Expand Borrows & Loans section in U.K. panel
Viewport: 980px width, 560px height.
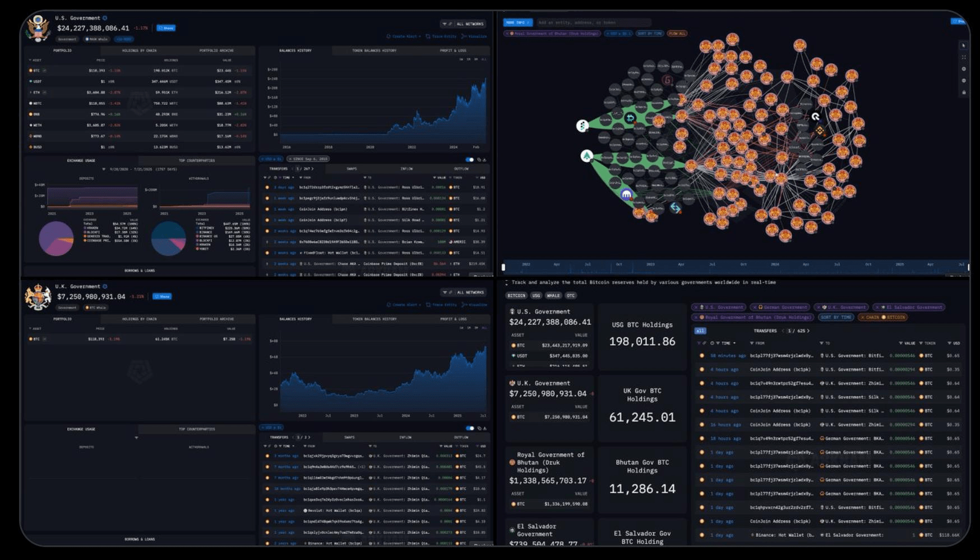click(x=140, y=539)
